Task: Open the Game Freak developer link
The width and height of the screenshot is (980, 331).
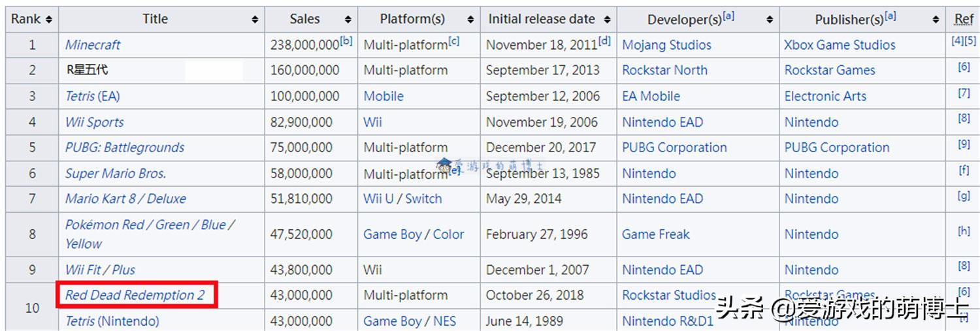Action: point(656,234)
